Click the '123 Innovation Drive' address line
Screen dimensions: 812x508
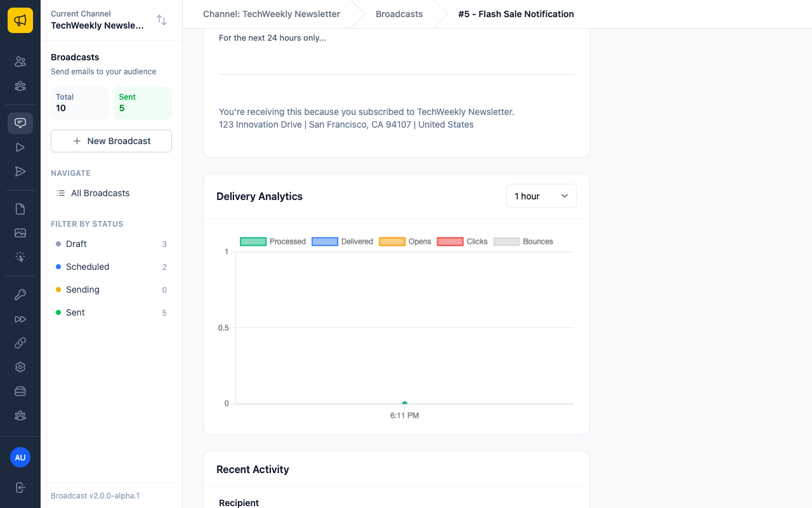tap(346, 124)
